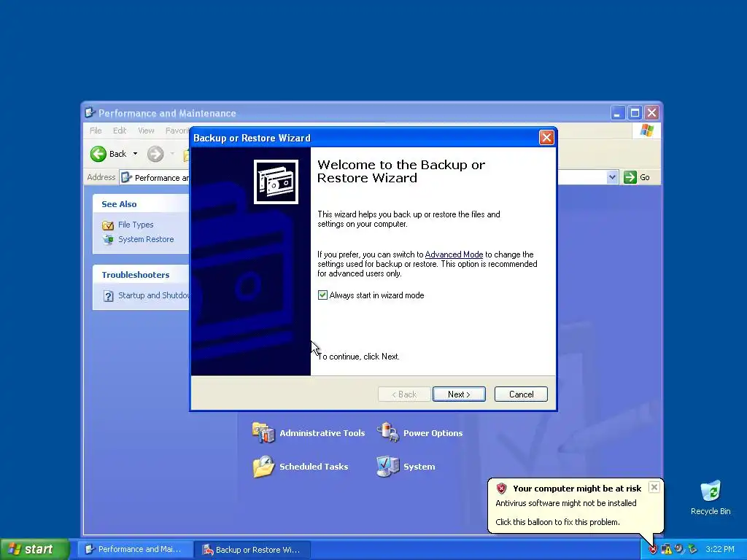Expand the Address bar dropdown
This screenshot has width=747, height=560.
[x=612, y=178]
